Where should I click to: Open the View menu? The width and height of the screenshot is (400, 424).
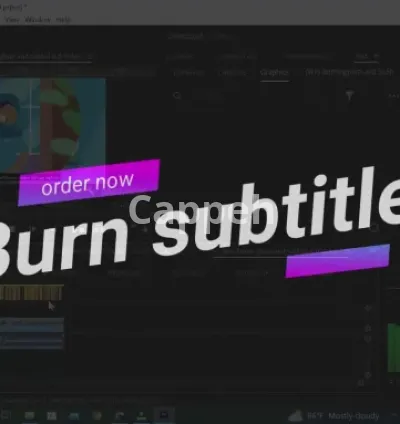[12, 20]
